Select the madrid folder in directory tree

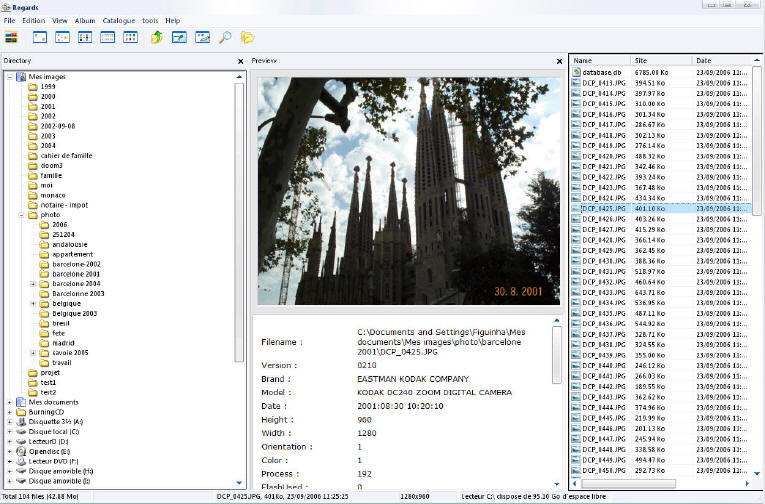pos(65,342)
